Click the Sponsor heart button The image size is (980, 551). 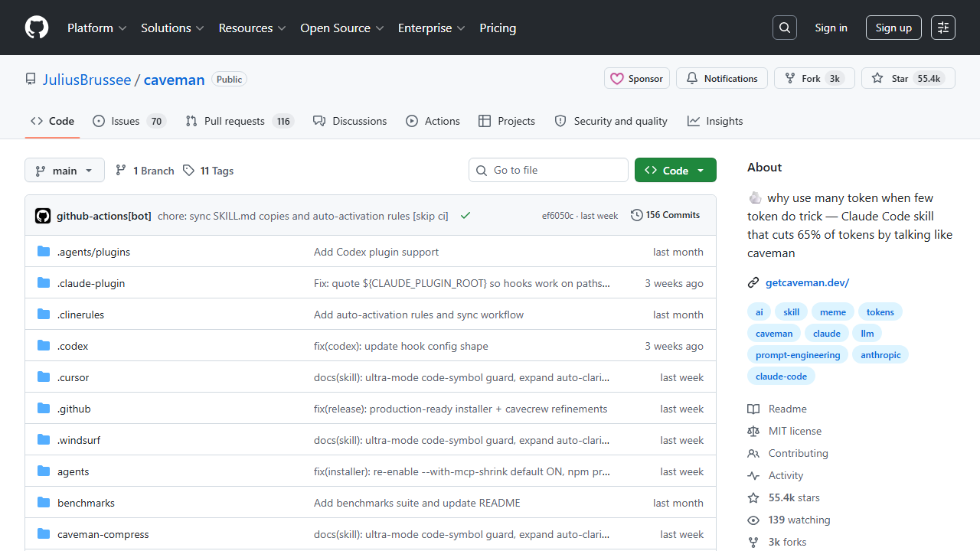pyautogui.click(x=637, y=79)
